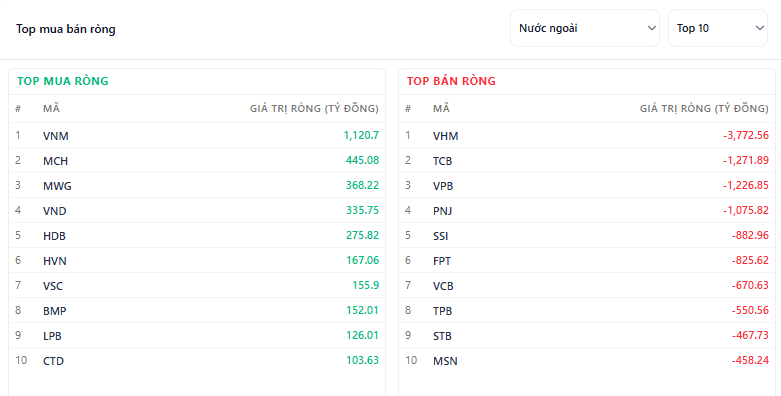Click the net-buy value 155.9
The image size is (781, 396).
point(366,285)
